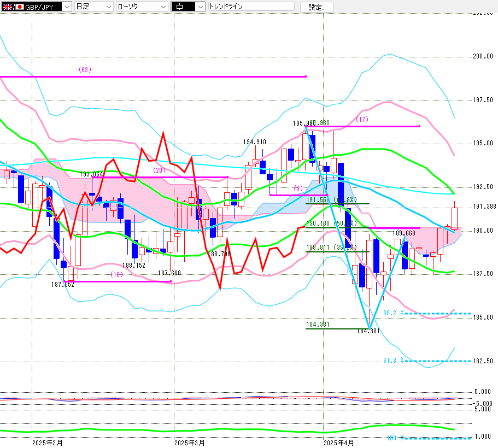The width and height of the screenshot is (498, 448).
Task: Click the 187.688 low price annotation
Action: tap(169, 273)
